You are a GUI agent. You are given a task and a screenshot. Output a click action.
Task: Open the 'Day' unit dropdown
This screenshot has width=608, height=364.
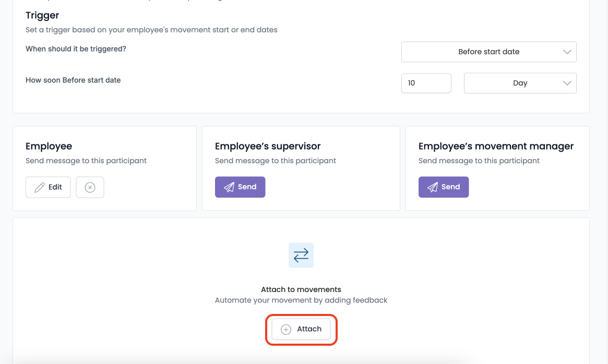(520, 83)
